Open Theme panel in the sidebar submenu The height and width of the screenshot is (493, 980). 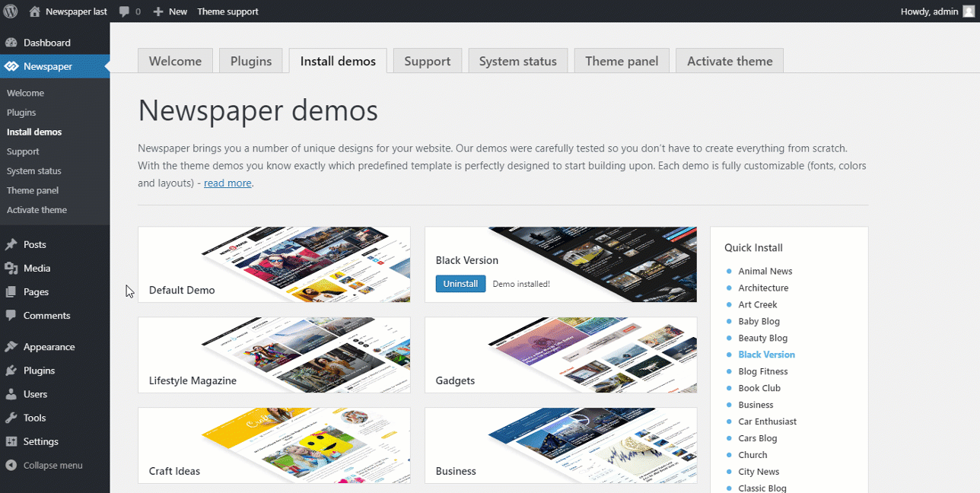point(33,190)
